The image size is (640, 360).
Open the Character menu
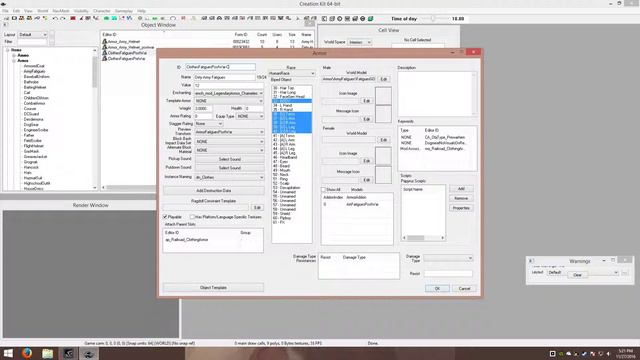[x=102, y=11]
